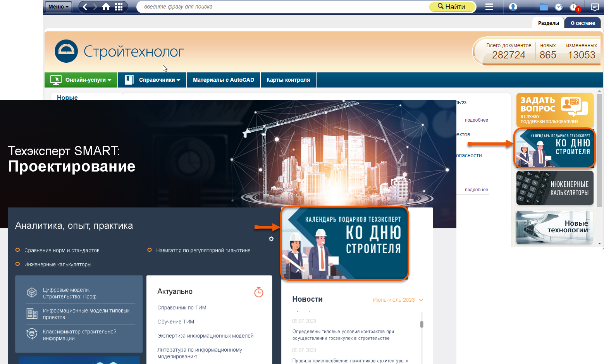This screenshot has height=364, width=604.
Task: Click the новых documents count 865
Action: [548, 55]
